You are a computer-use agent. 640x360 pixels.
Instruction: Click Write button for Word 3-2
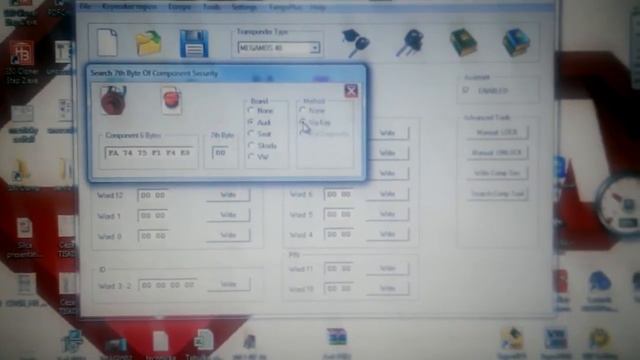point(229,284)
